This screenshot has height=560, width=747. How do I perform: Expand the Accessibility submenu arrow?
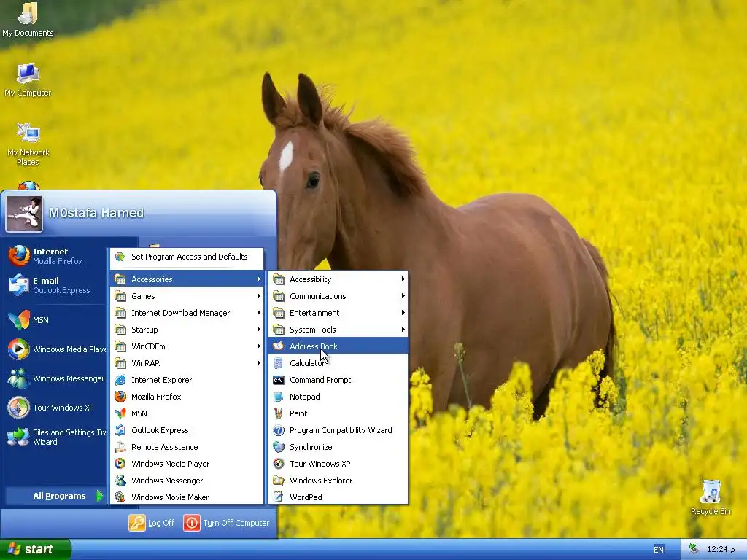(403, 279)
